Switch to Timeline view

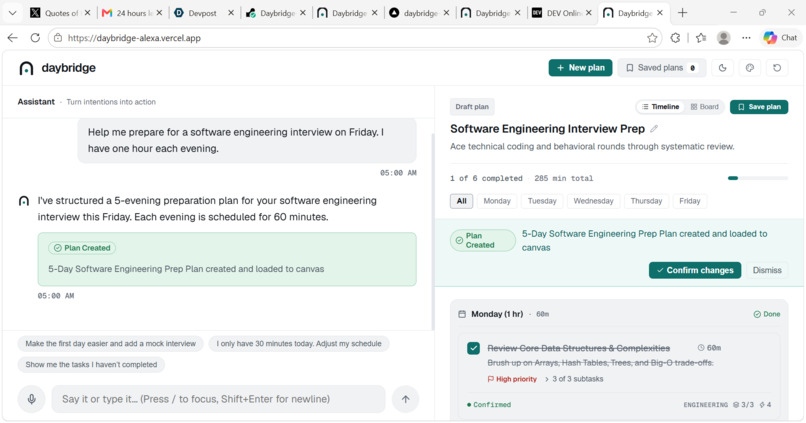pyautogui.click(x=661, y=107)
